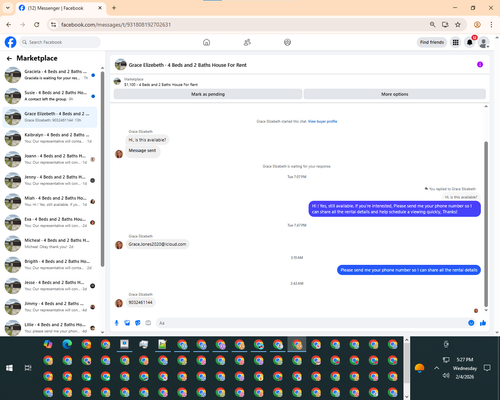Image resolution: width=500 pixels, height=400 pixels.
Task: Click the install app icon in address bar
Action: (445, 25)
